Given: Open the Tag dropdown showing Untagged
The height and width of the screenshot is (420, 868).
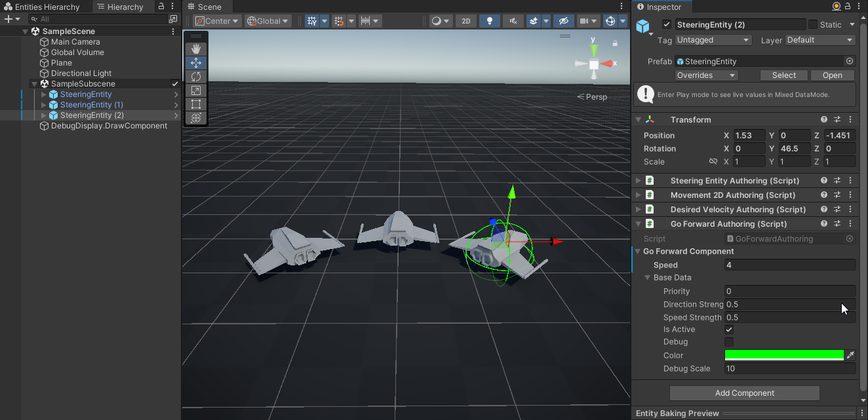Looking at the screenshot, I should click(713, 40).
